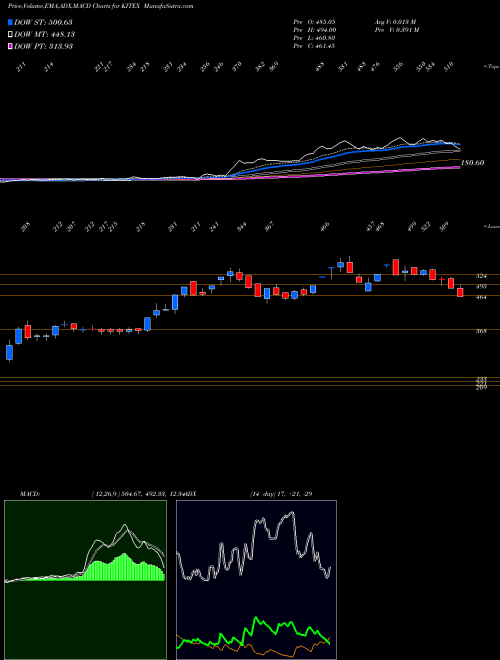The height and width of the screenshot is (660, 500).
Task: Click the 'Pre V: 0.391 M' volume text
Action: pyautogui.click(x=396, y=29)
